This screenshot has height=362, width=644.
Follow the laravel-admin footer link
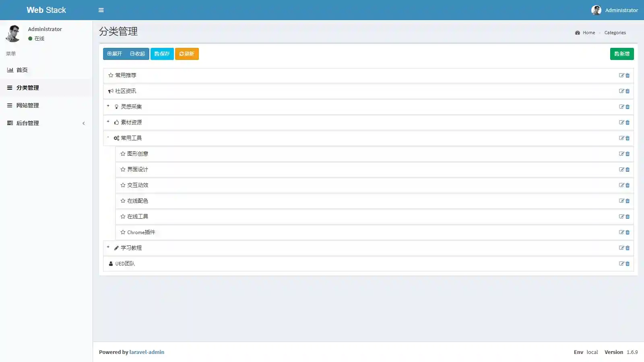click(147, 352)
